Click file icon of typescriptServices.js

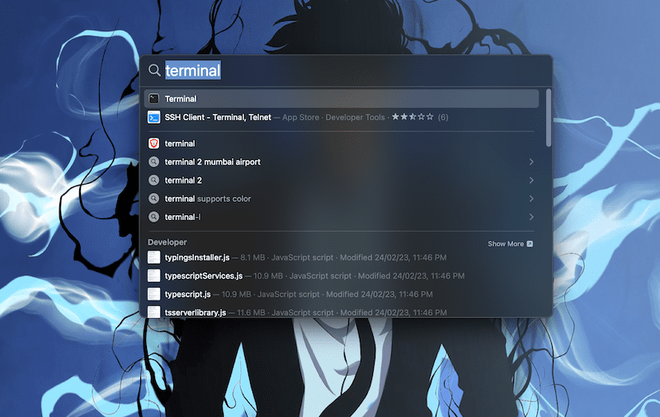154,276
